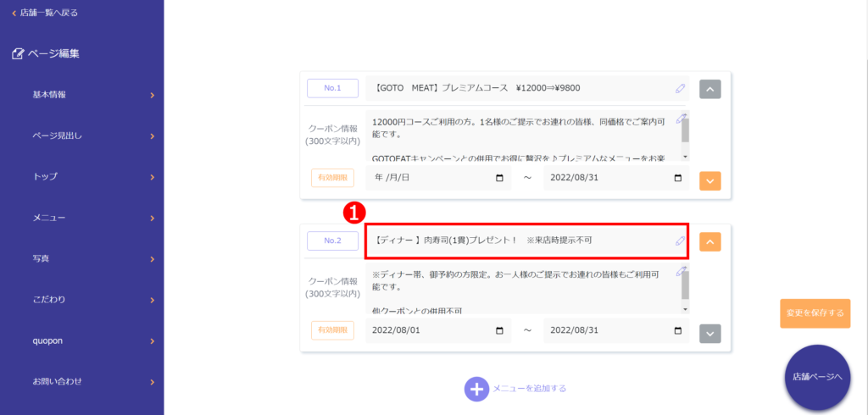Click the pencil icon on coupon No.1 title
868x415 pixels.
tap(680, 88)
